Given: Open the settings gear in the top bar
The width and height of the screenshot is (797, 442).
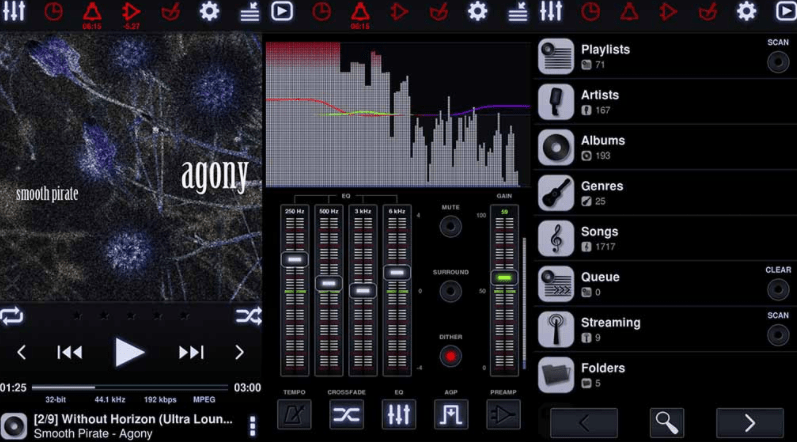Looking at the screenshot, I should [x=209, y=11].
